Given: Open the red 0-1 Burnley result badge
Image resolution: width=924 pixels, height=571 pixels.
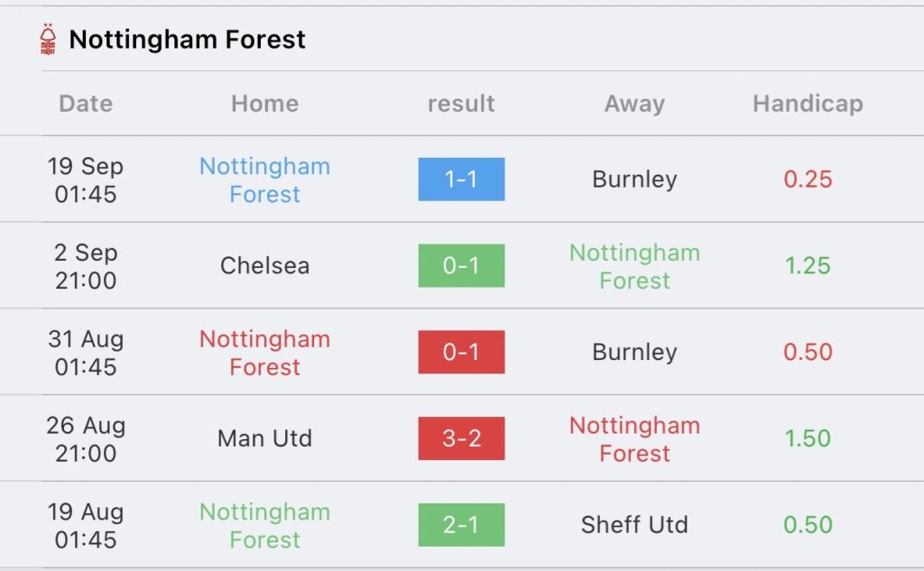Looking at the screenshot, I should click(461, 352).
